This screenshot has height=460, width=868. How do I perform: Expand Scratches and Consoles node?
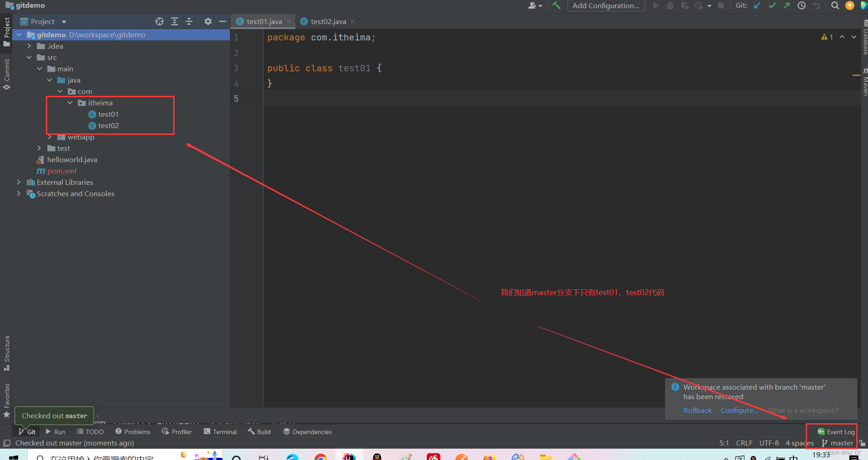point(19,193)
